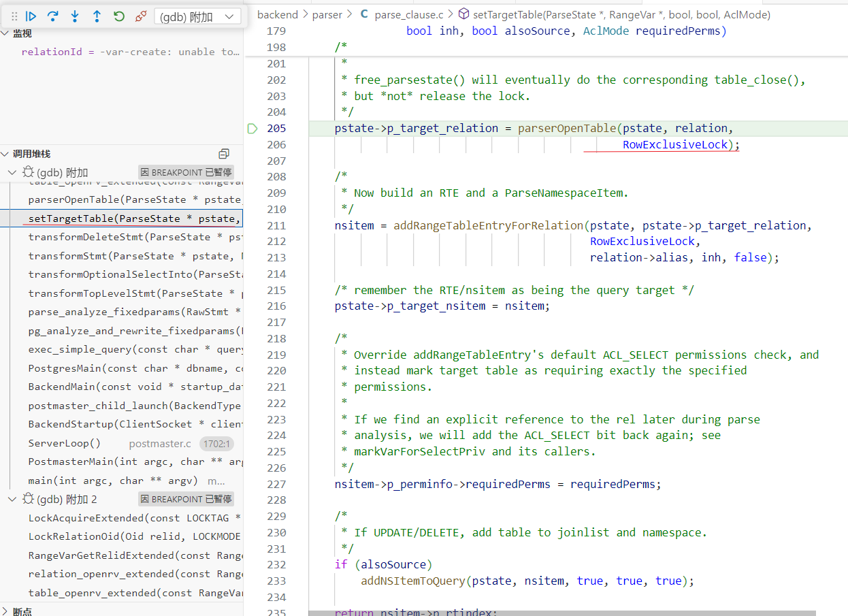
Task: Click the line 205 gutter breakpoint marker
Action: (x=253, y=129)
